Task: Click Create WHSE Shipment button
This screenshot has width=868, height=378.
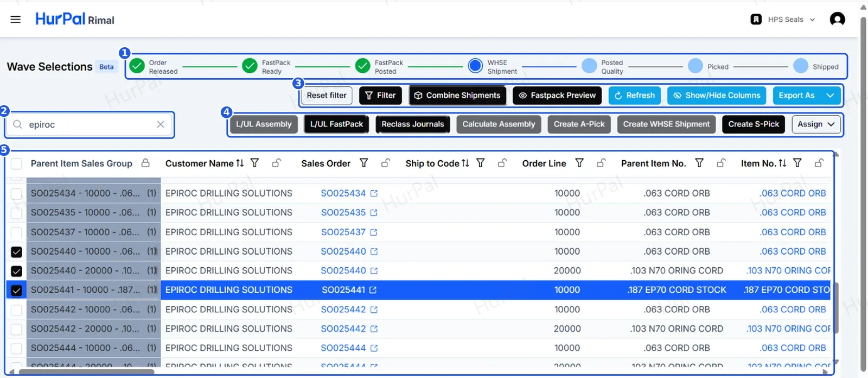Action: (666, 124)
